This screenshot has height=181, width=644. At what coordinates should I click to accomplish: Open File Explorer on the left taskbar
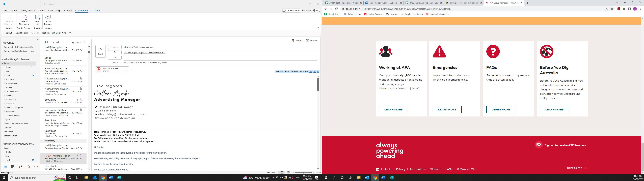tap(86, 178)
